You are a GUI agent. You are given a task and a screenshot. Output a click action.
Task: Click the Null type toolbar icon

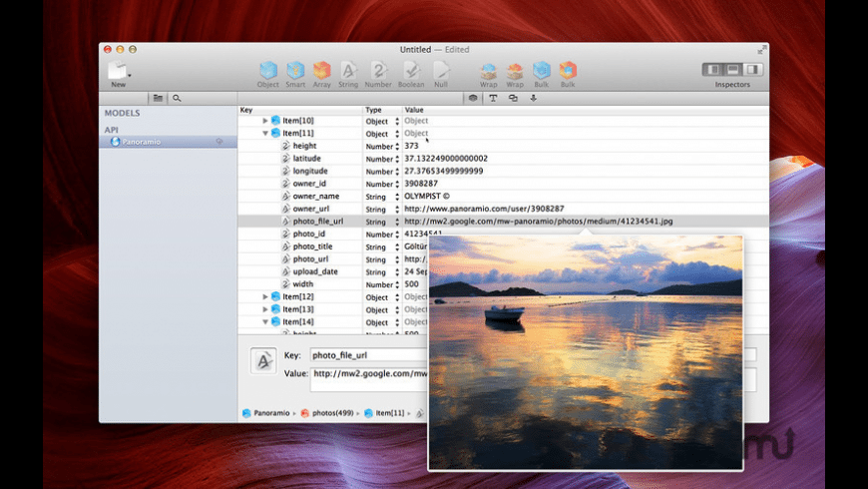[x=441, y=71]
